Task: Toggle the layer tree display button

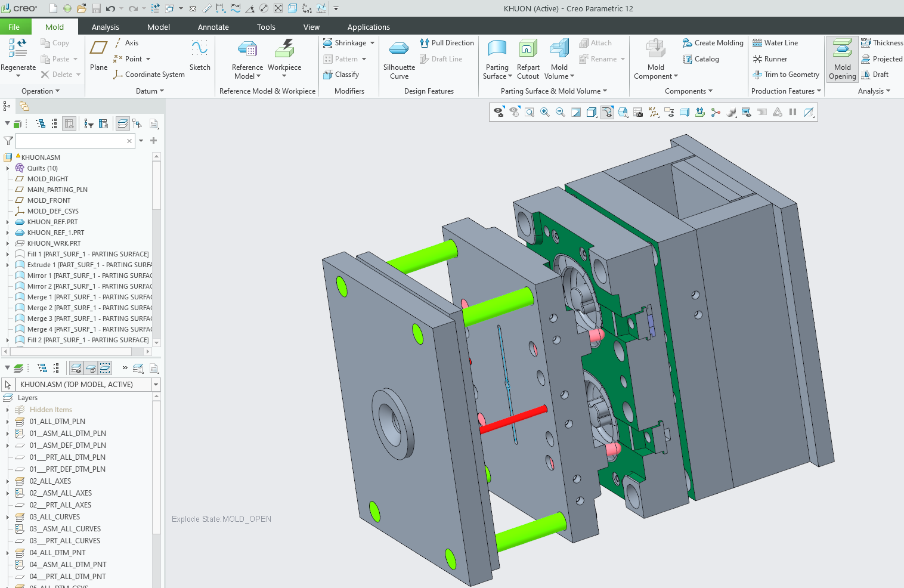Action: click(x=122, y=123)
